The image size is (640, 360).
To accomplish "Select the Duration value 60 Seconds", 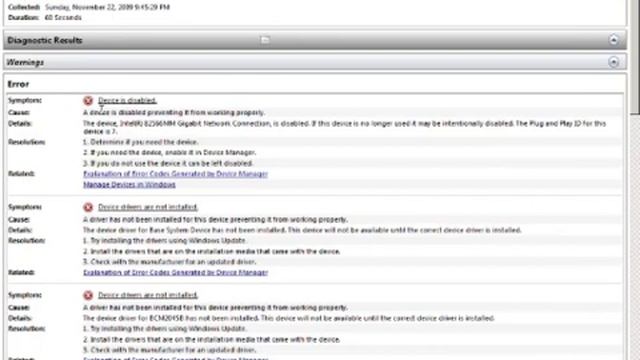I will [x=63, y=18].
